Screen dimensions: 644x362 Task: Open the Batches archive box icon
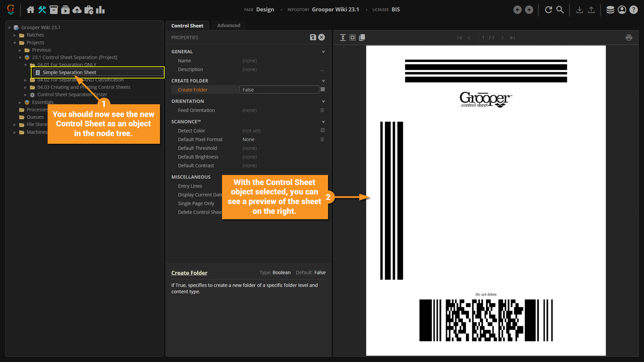(54, 10)
